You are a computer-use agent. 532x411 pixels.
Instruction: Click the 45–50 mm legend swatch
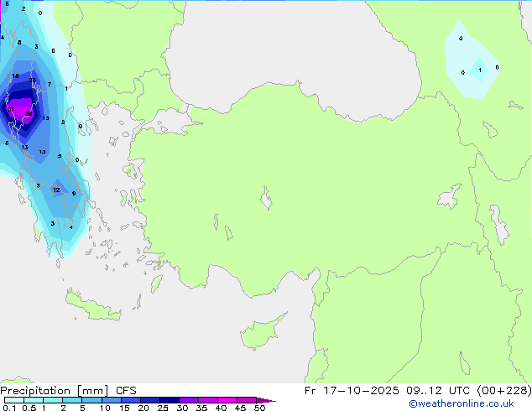click(247, 400)
